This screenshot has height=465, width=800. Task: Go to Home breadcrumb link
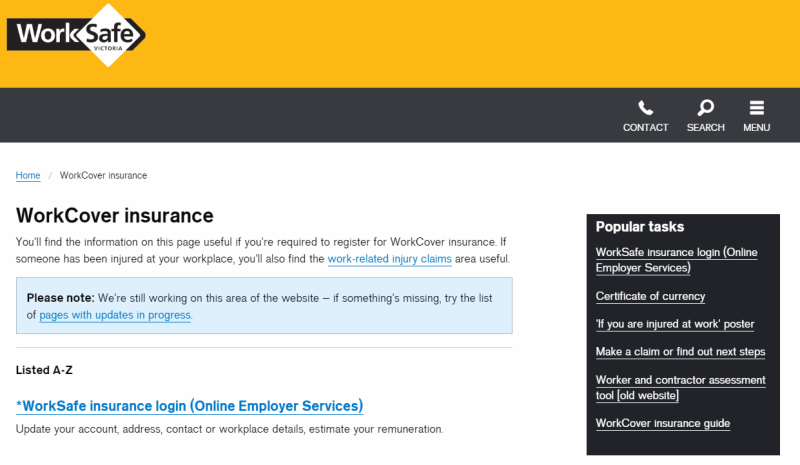coord(28,176)
